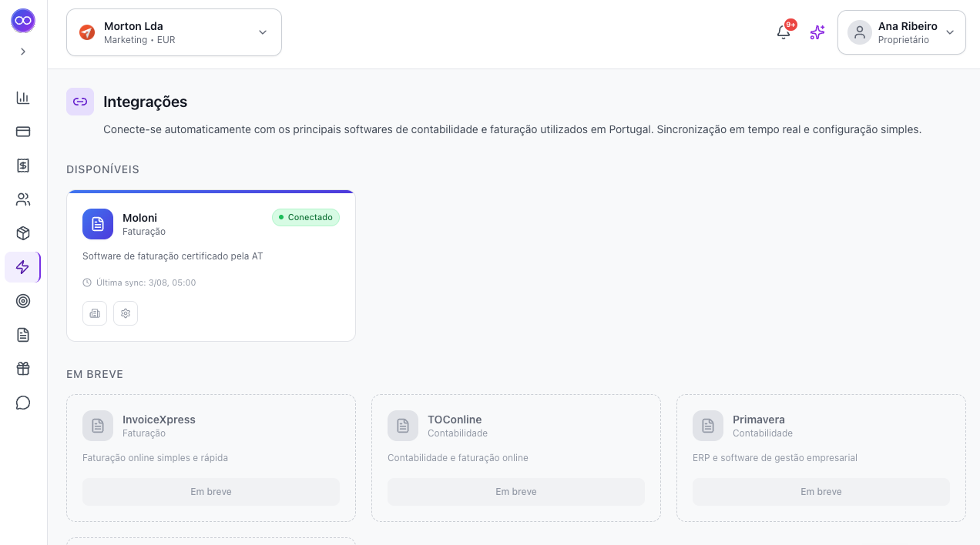
Task: Click the Moloni blue document icon
Action: (98, 224)
